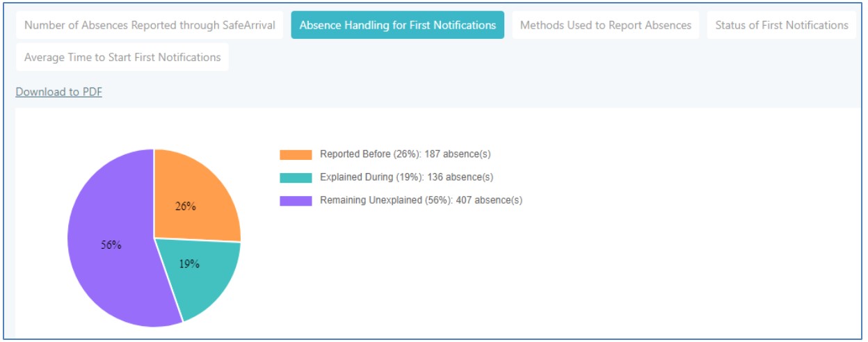Click the 407 absence(s) count in legend
This screenshot has width=868, height=342.
[x=489, y=200]
